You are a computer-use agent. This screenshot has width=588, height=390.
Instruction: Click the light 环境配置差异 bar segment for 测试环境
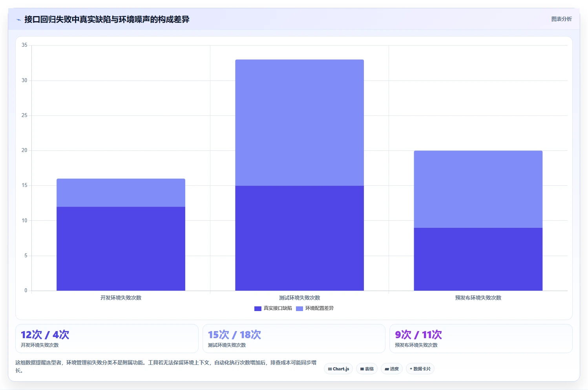click(299, 123)
